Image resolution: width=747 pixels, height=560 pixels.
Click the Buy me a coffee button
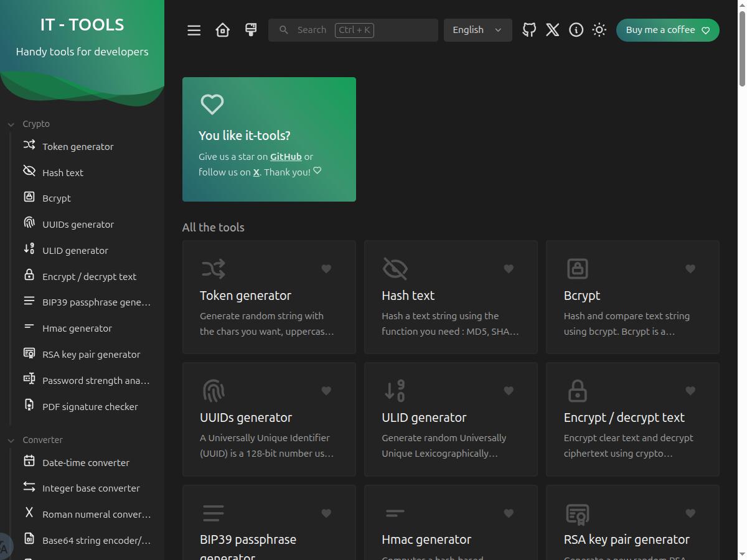[x=667, y=29]
